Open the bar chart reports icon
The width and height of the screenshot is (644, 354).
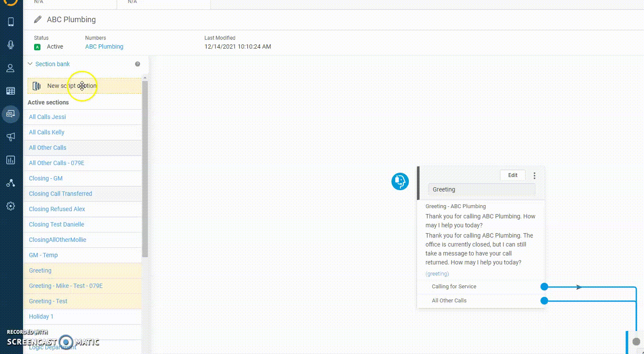[11, 160]
